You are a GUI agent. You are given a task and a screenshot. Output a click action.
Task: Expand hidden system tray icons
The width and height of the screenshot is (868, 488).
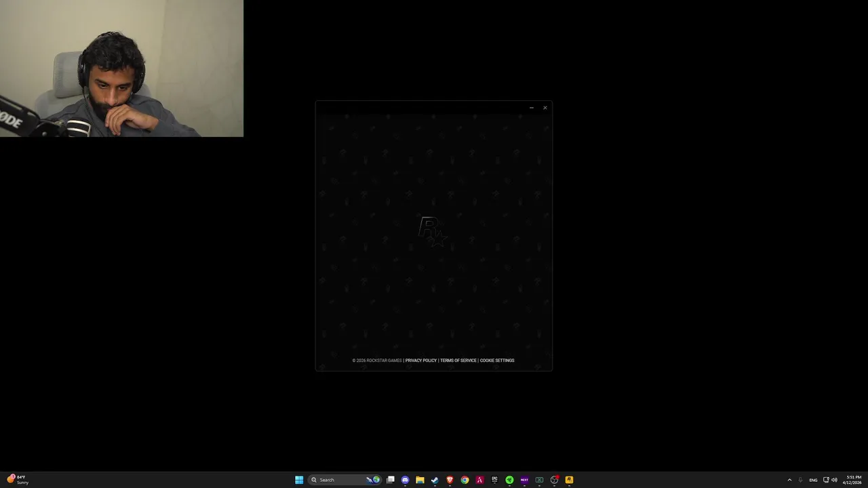(789, 480)
